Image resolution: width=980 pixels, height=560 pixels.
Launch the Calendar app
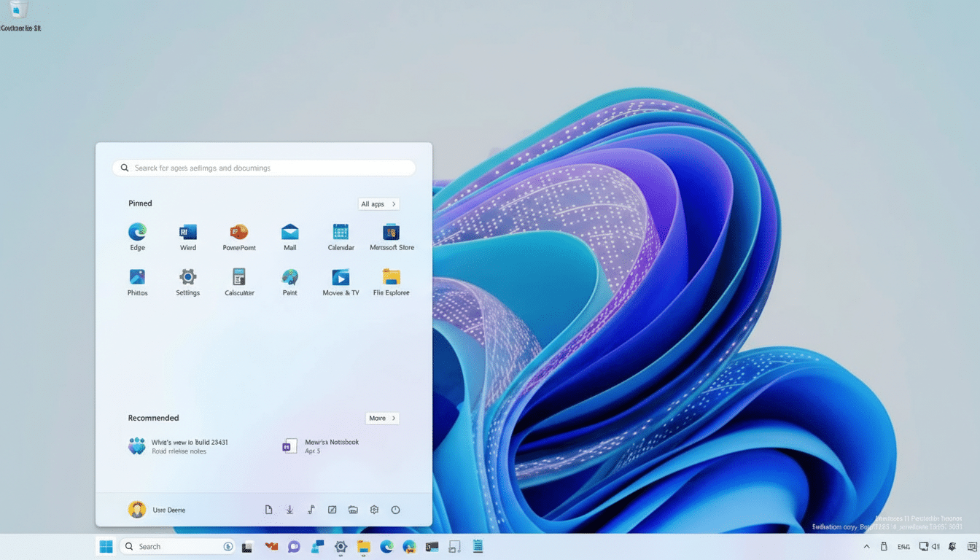tap(341, 232)
